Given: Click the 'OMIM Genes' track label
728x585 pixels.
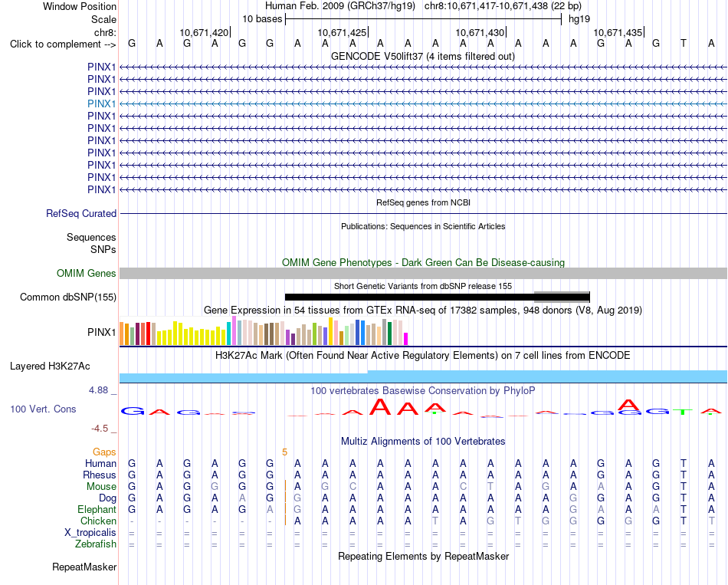Looking at the screenshot, I should [x=86, y=273].
